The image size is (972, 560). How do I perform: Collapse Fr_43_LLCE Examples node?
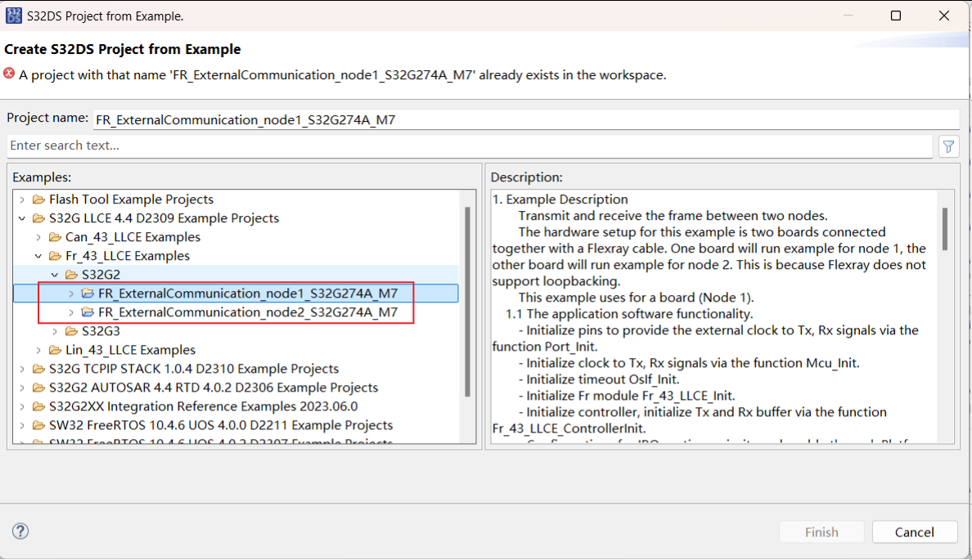38,256
